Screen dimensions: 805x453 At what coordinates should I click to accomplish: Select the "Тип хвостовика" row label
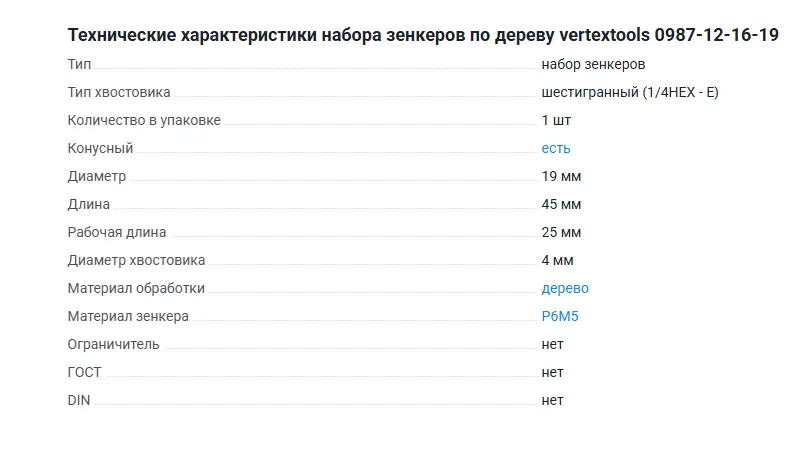[119, 92]
